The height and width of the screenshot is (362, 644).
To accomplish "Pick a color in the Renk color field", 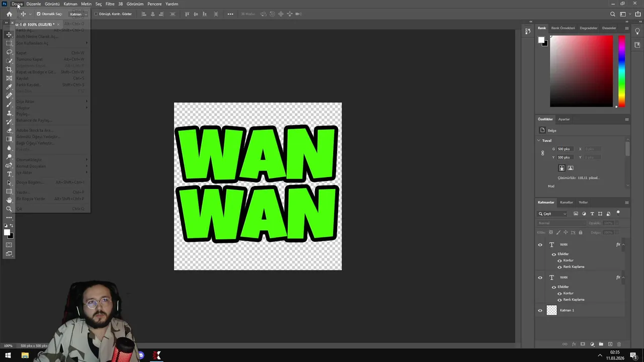I will click(x=581, y=71).
